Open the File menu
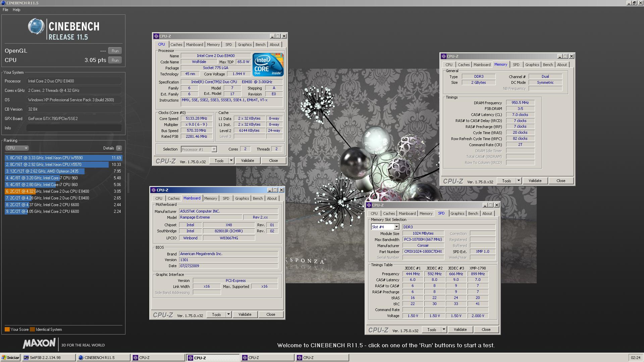 pos(5,10)
